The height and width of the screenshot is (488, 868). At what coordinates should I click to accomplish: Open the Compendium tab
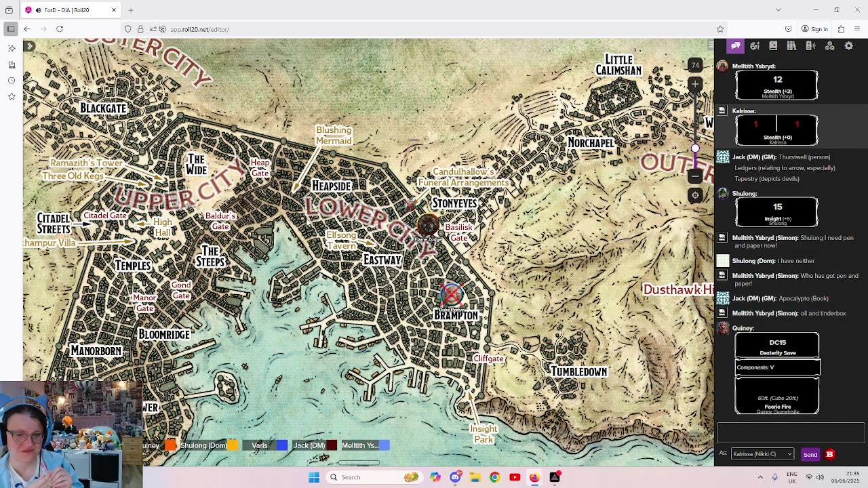[x=791, y=46]
